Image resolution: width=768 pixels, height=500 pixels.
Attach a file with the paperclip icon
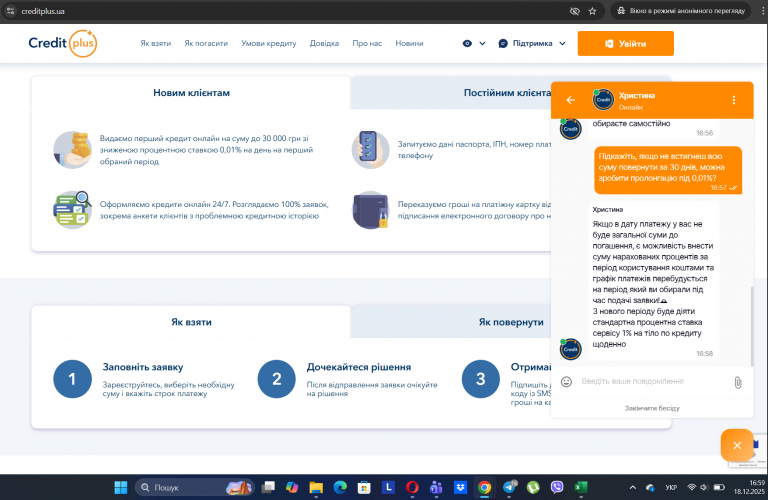[738, 382]
